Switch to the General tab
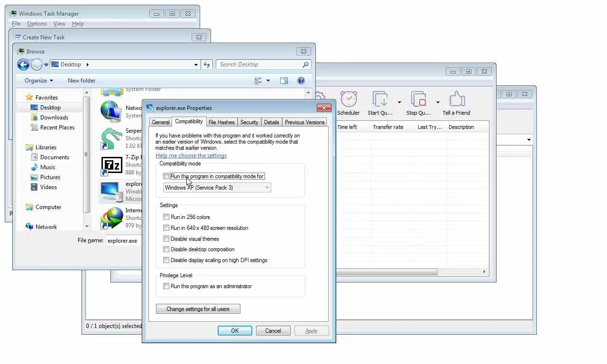 (160, 122)
